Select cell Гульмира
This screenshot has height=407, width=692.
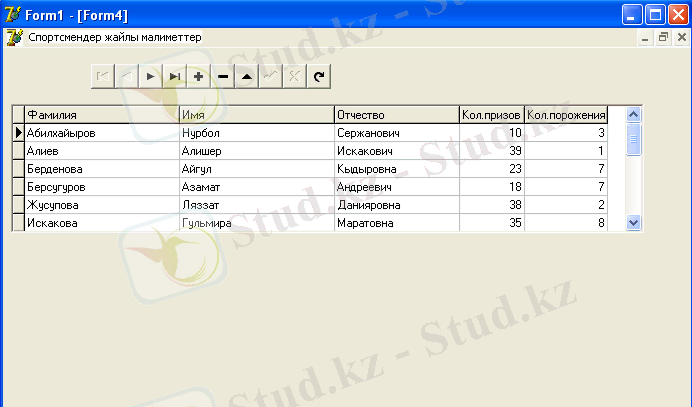point(257,223)
